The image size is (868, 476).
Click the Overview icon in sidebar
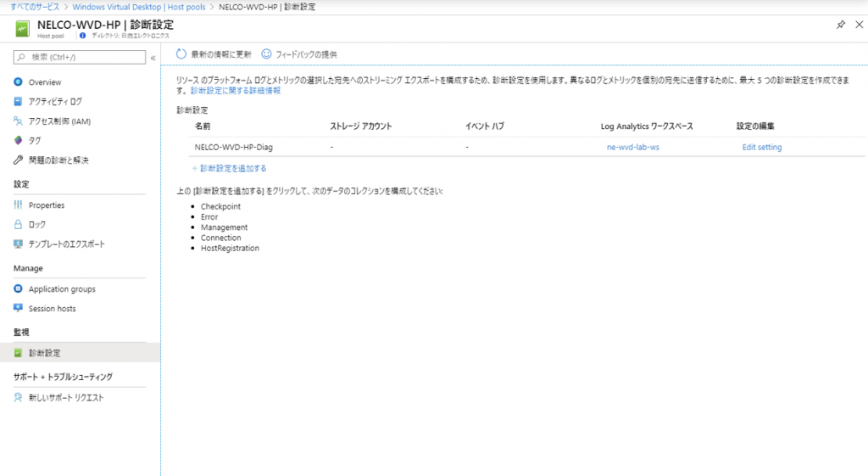pyautogui.click(x=19, y=81)
